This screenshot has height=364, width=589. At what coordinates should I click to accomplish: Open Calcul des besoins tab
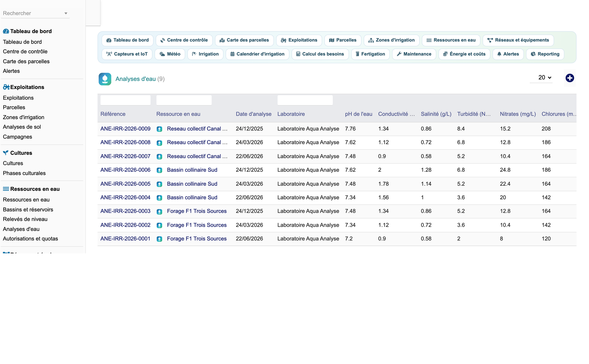coord(320,54)
